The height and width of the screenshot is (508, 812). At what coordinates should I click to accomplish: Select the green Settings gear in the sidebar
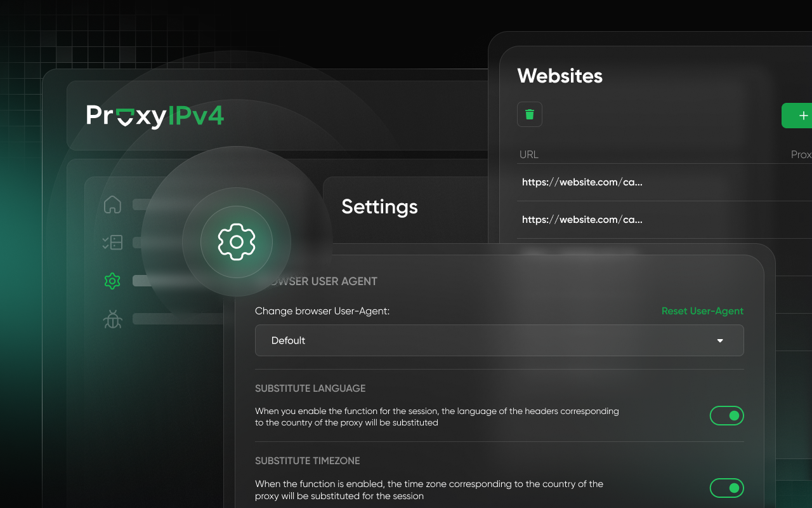coord(112,281)
